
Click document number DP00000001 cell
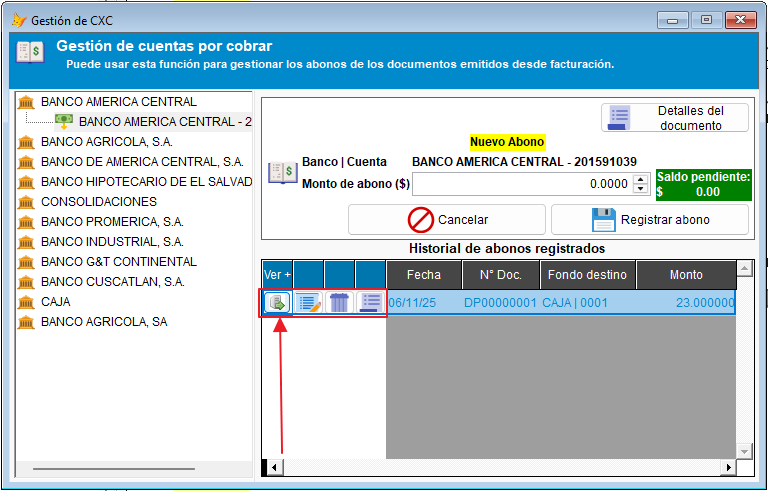coord(501,303)
